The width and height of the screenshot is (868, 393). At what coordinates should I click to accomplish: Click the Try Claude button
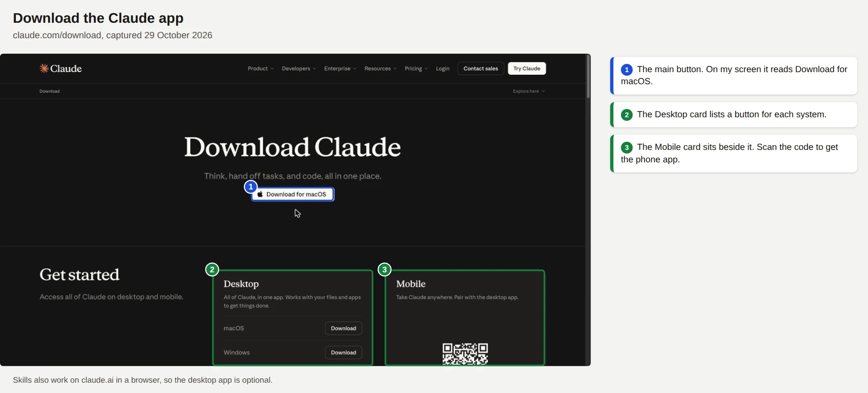(527, 69)
